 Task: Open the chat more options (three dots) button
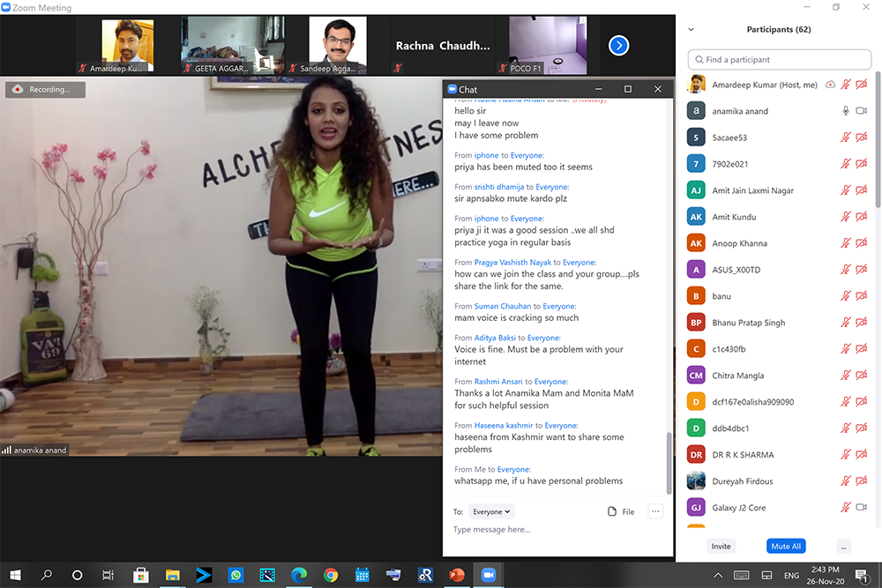654,511
